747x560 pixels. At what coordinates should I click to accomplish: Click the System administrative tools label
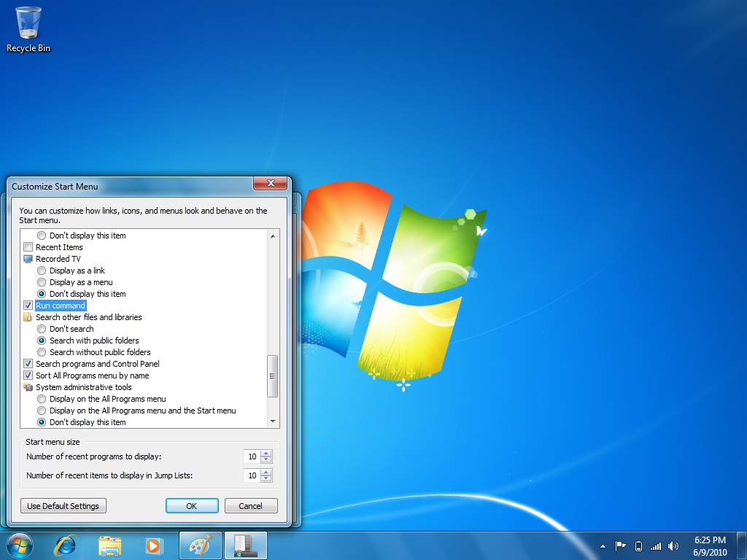coord(83,387)
